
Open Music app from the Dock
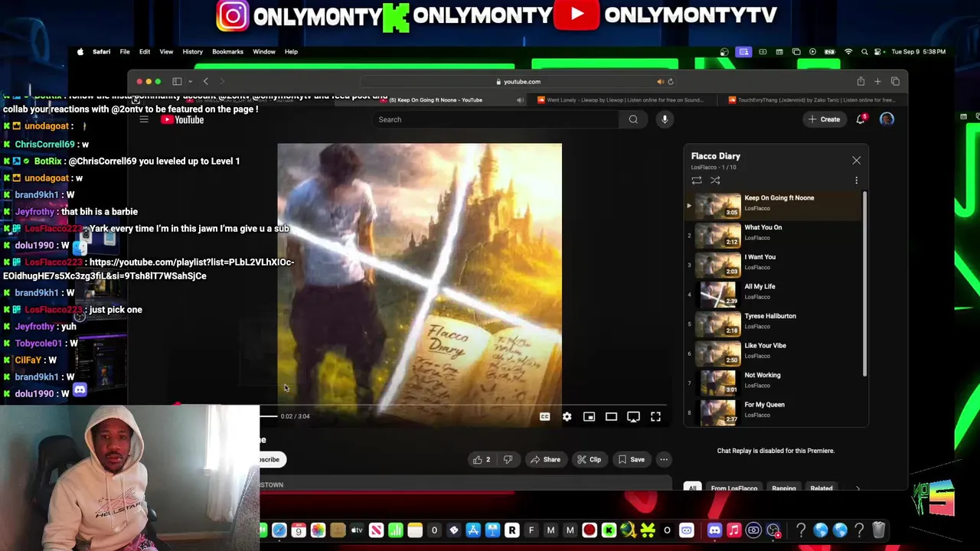tap(733, 530)
